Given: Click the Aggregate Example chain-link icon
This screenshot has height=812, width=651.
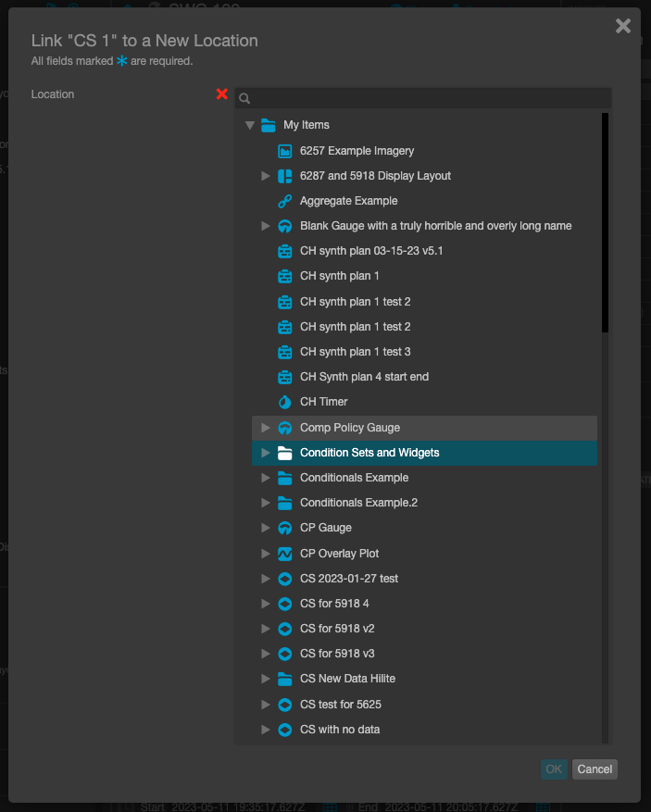Looking at the screenshot, I should point(284,201).
